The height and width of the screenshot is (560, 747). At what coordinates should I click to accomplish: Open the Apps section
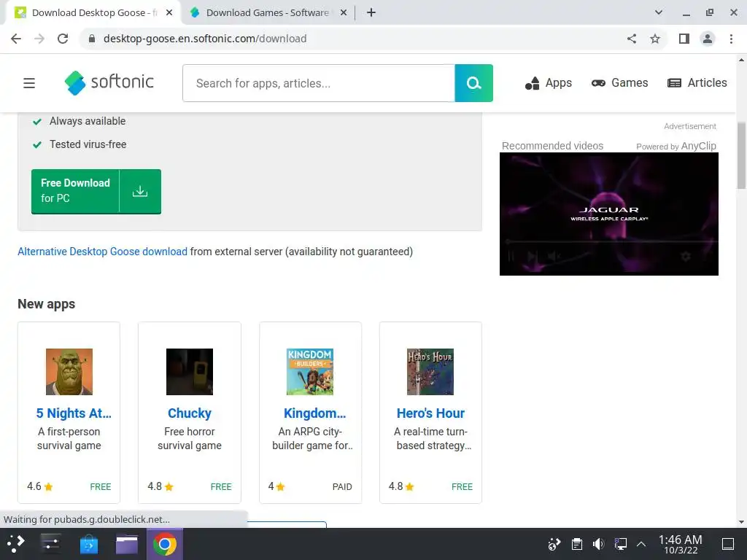549,83
